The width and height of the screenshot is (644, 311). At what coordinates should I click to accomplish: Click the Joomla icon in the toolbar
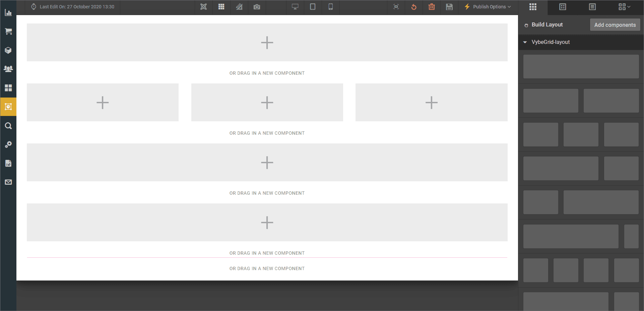(203, 7)
